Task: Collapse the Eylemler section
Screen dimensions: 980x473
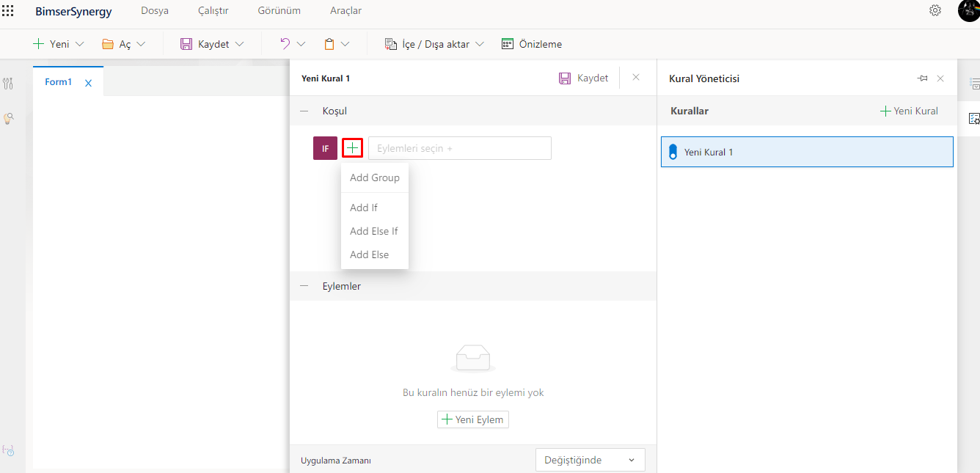Action: coord(304,286)
